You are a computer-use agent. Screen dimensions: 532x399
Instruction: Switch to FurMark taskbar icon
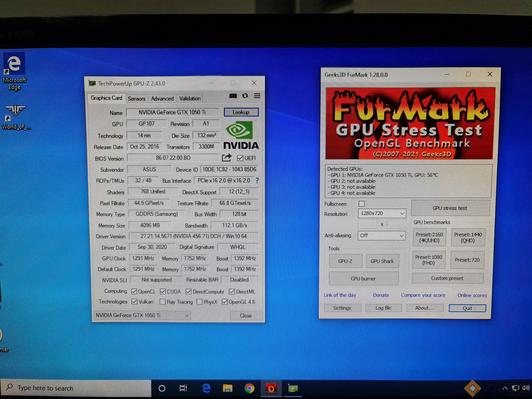[x=271, y=388]
